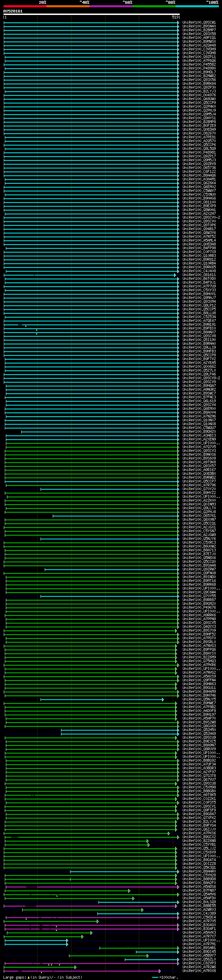Click the UniRef100_A7PE81 label

coord(199,137)
